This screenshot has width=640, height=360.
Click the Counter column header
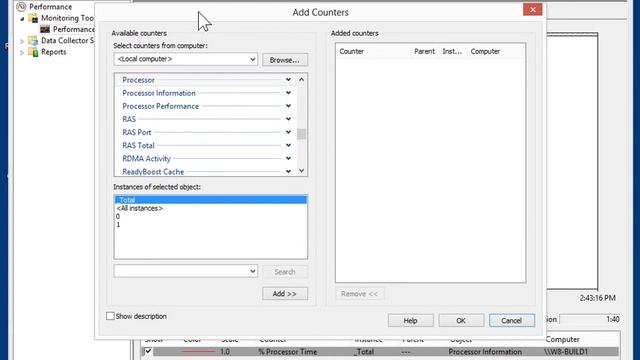pos(351,51)
